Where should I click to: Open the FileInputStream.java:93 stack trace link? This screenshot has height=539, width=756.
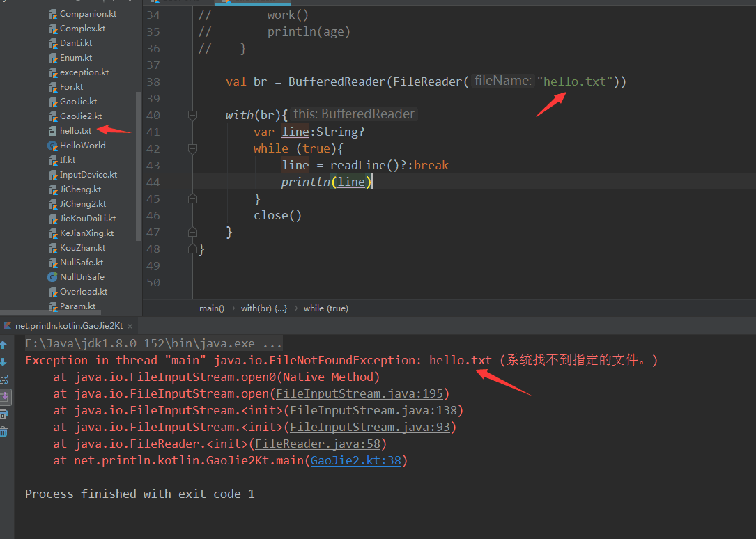(x=370, y=428)
